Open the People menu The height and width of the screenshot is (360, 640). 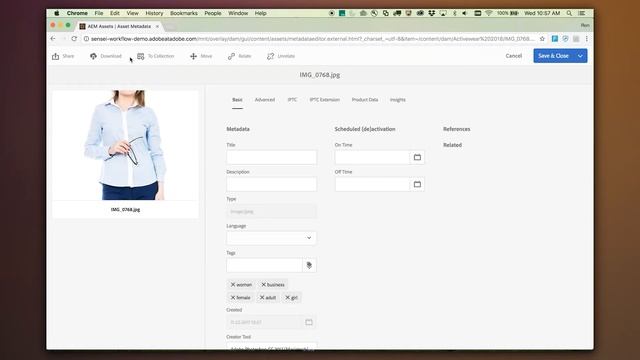tap(213, 13)
